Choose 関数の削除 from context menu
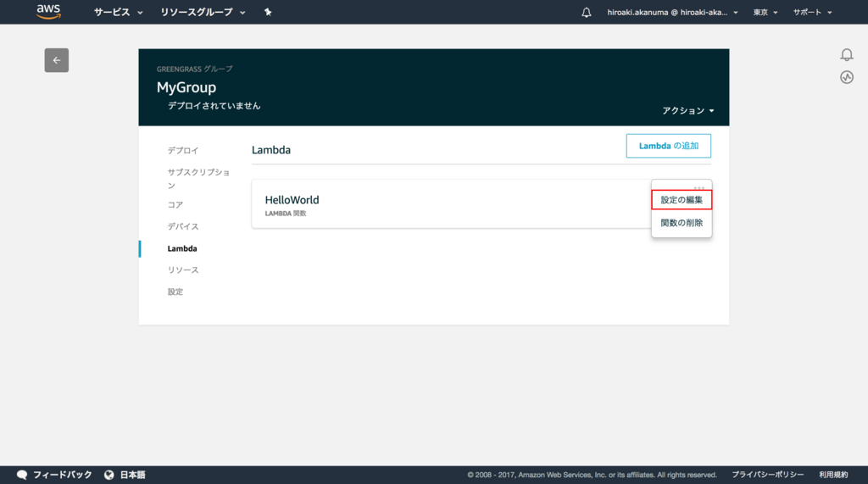Screen dimensions: 868x484 tap(682, 223)
